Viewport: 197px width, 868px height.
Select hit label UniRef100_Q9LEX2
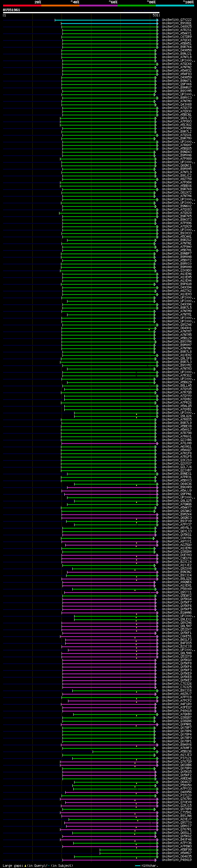point(177,619)
